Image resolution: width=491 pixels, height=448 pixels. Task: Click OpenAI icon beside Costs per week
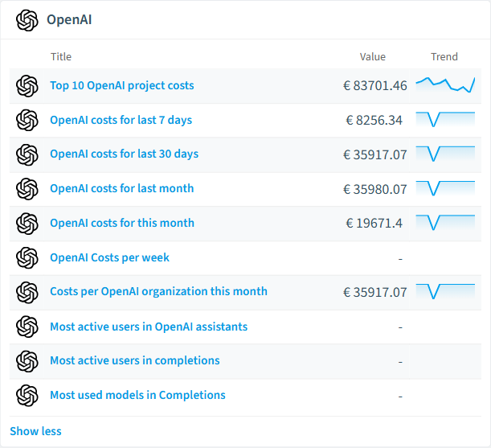click(x=27, y=257)
